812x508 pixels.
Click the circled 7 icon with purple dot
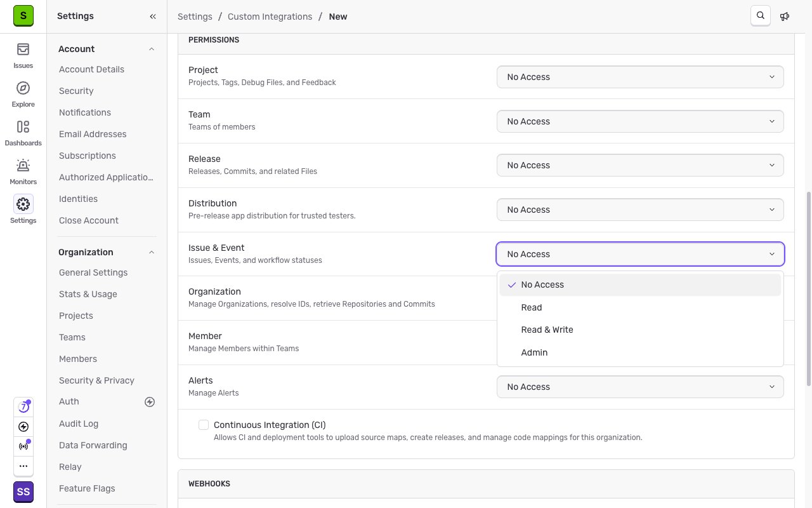coord(23,407)
